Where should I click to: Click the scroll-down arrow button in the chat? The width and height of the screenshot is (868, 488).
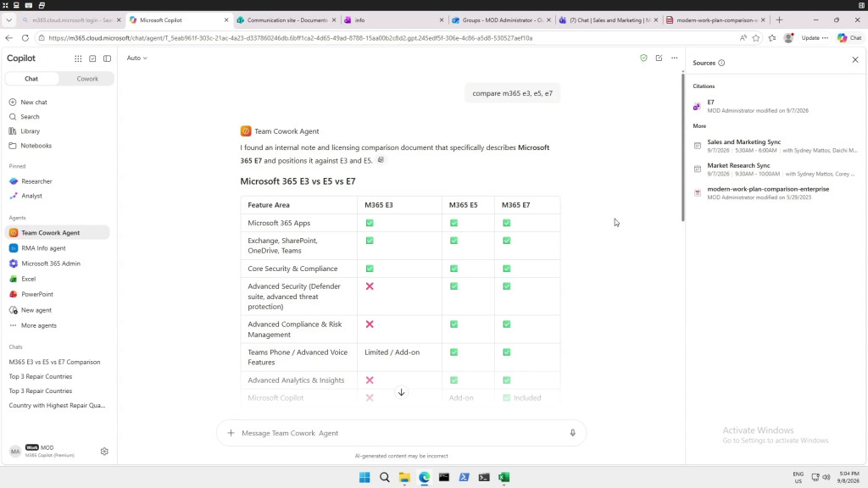pos(401,392)
